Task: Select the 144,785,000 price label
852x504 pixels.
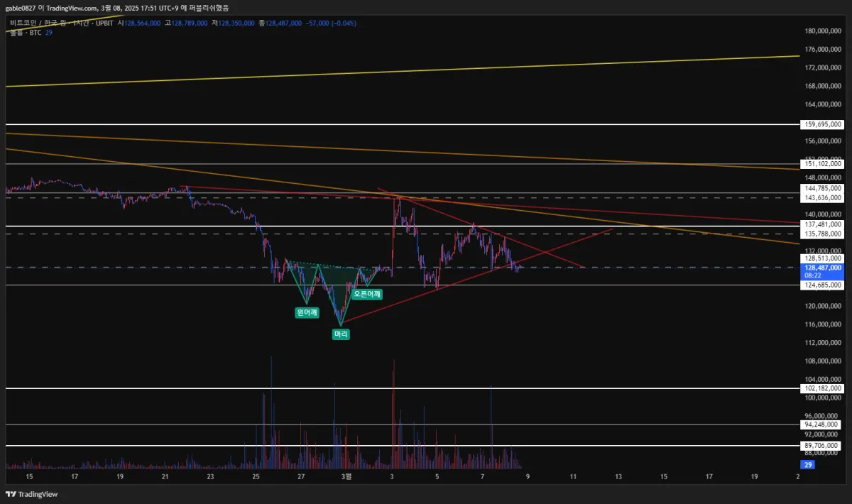Action: coord(822,189)
